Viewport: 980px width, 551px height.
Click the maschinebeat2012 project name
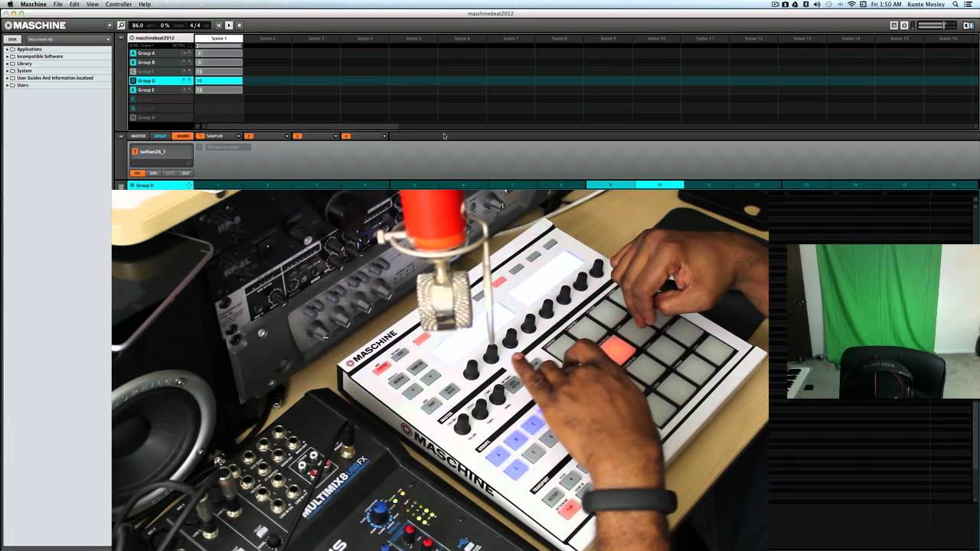(155, 38)
